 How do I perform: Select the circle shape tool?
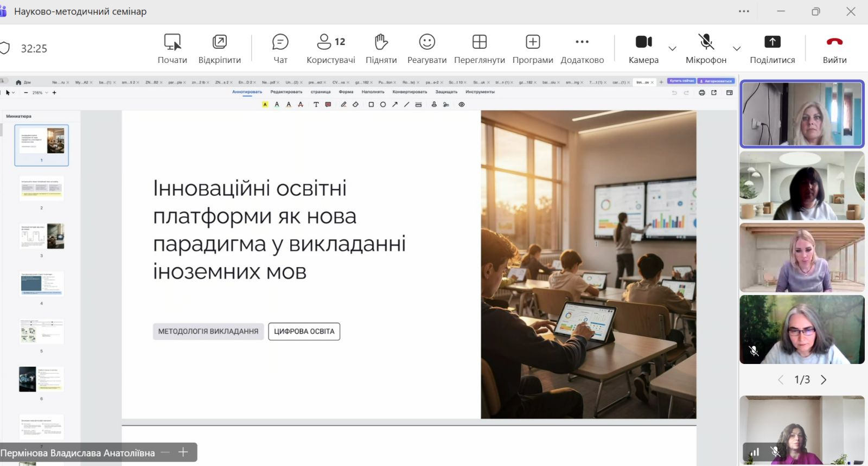pyautogui.click(x=383, y=105)
